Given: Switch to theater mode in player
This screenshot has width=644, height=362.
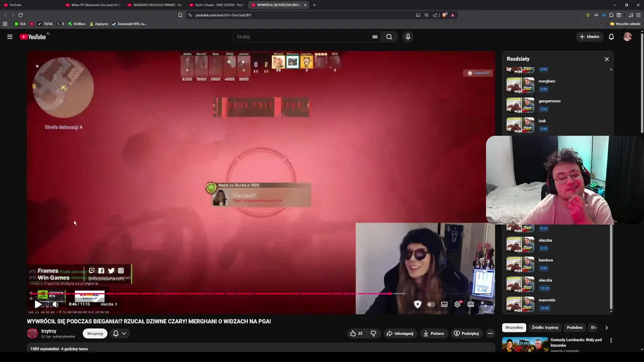Looking at the screenshot, I should pyautogui.click(x=470, y=304).
